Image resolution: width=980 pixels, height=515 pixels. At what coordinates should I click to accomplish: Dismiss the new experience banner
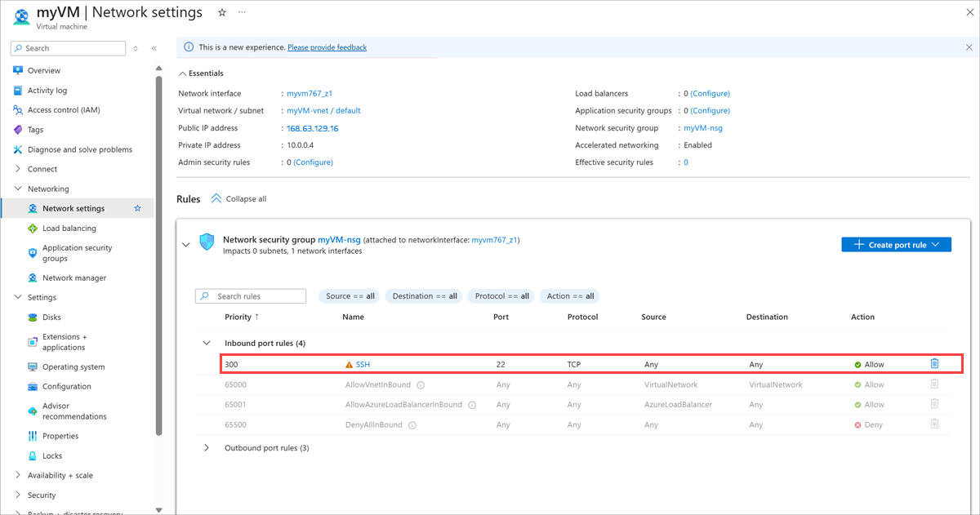tap(969, 47)
